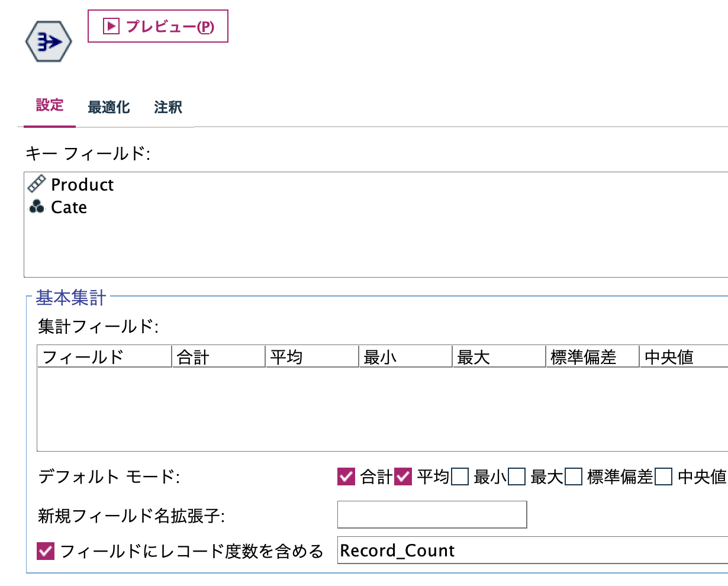Select Product in the key fields list

82,184
